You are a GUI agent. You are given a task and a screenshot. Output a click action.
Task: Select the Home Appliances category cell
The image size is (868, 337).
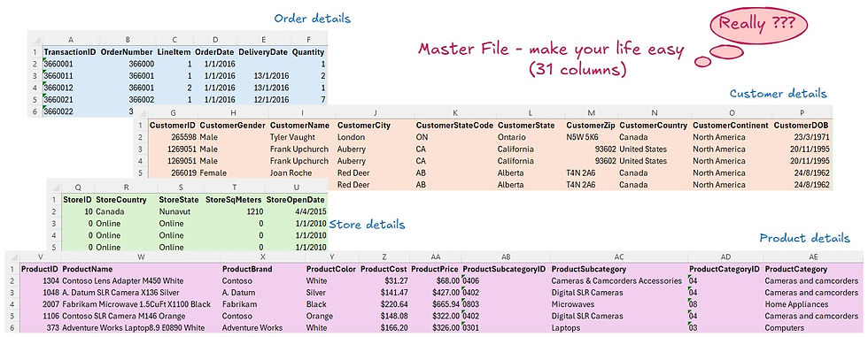tap(813, 304)
